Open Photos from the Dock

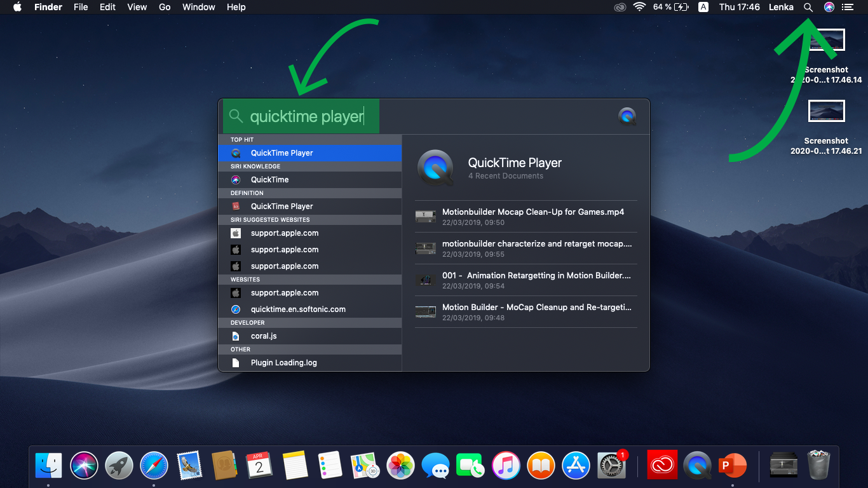click(x=400, y=466)
